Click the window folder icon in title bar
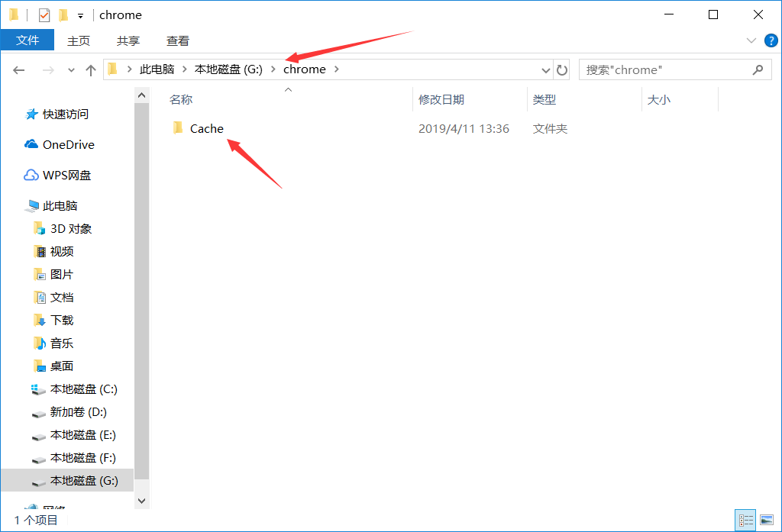The height and width of the screenshot is (532, 782). click(14, 15)
